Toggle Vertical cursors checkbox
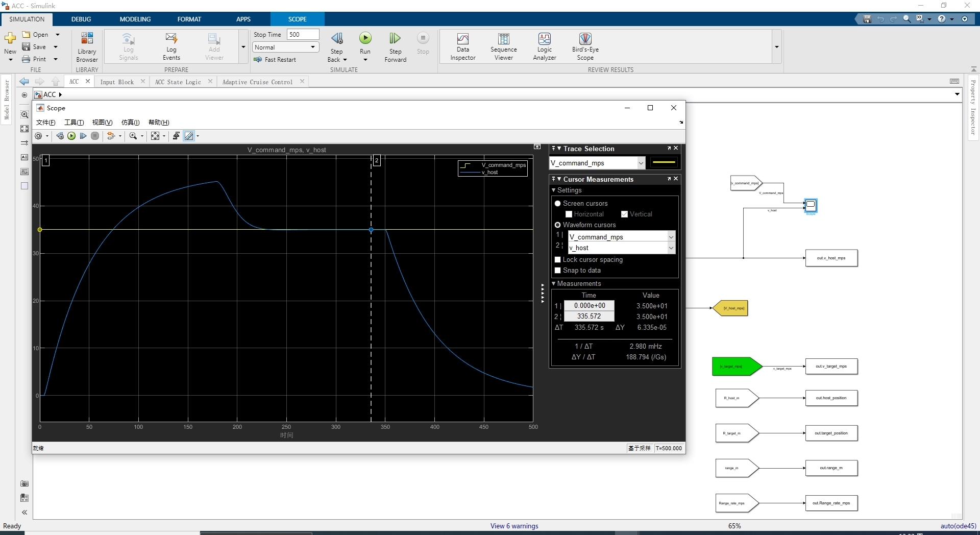 (x=624, y=214)
